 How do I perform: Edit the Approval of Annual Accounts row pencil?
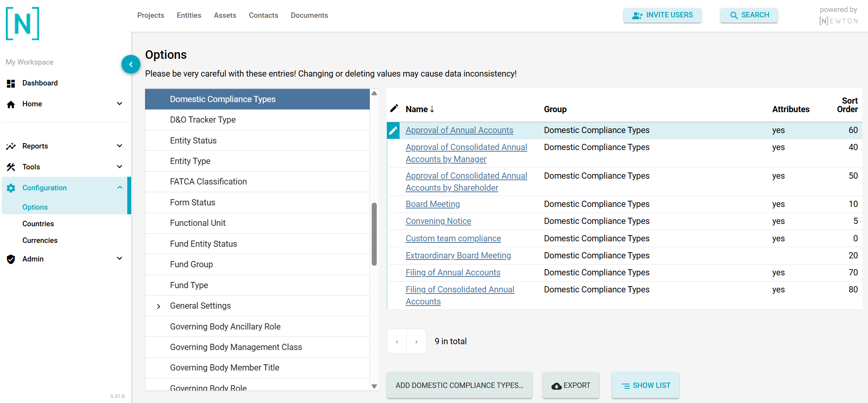pos(393,131)
